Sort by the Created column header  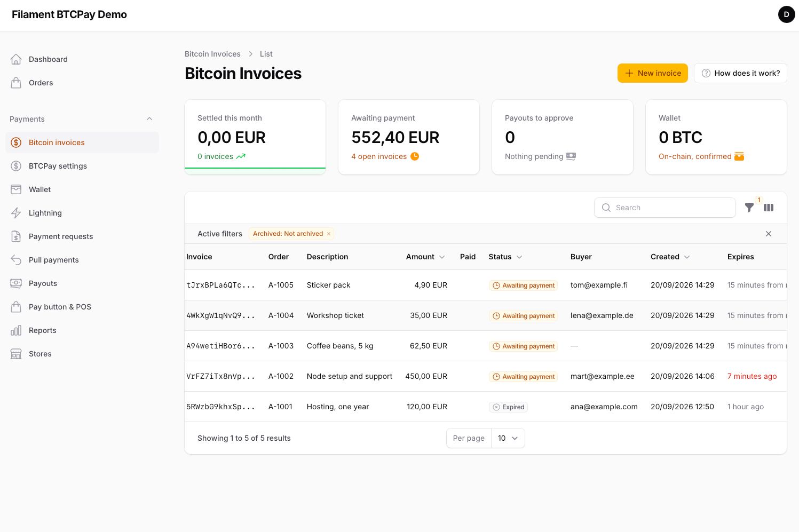[x=670, y=257]
